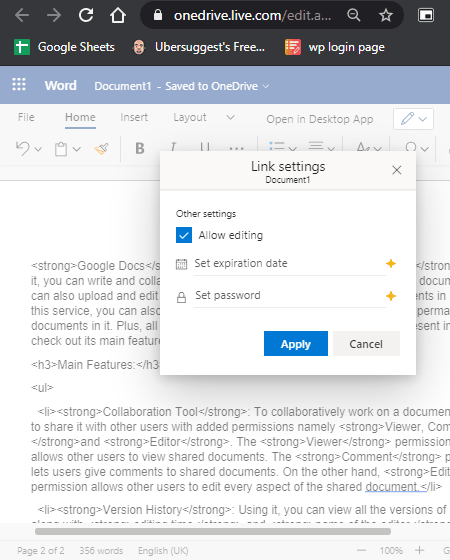Open the wp login page bookmark

[x=335, y=47]
